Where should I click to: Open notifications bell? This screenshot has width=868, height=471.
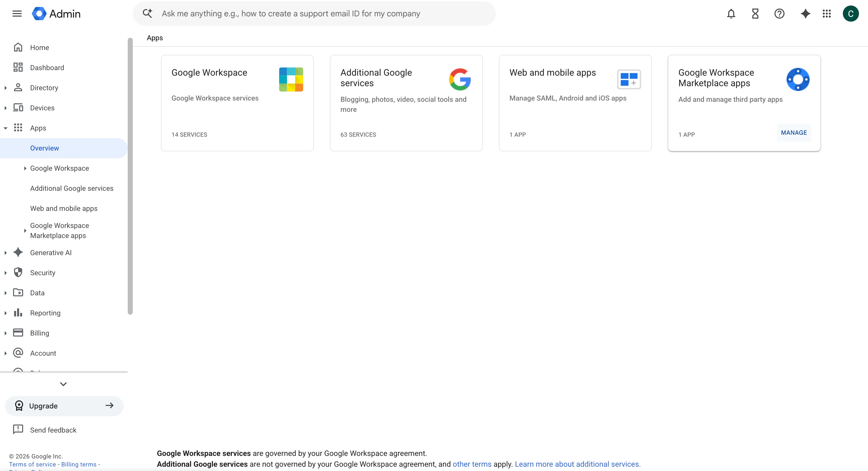click(731, 14)
